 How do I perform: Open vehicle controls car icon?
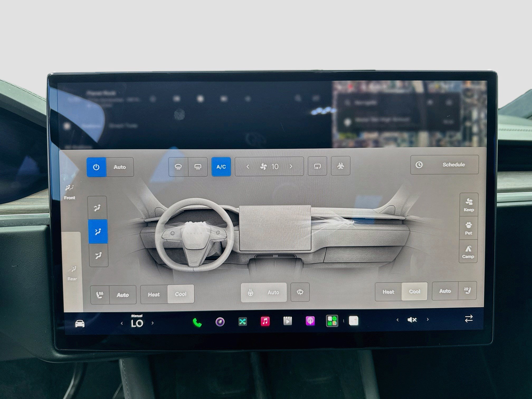[80, 324]
